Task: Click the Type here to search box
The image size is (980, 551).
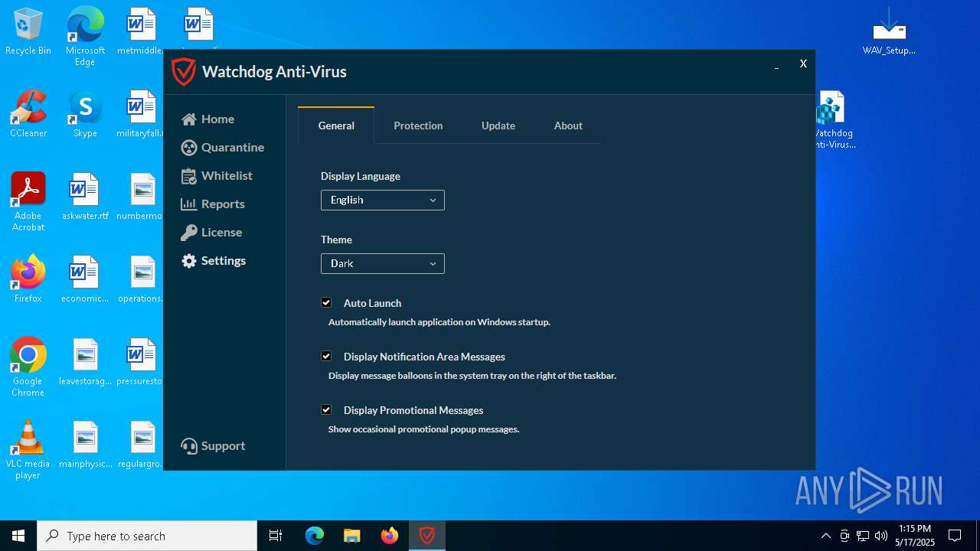Action: coord(147,536)
